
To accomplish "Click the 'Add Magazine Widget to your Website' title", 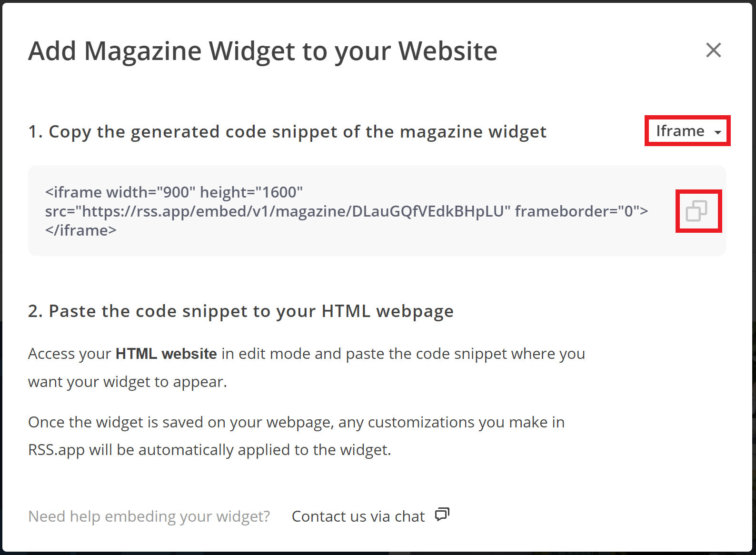I will point(263,51).
